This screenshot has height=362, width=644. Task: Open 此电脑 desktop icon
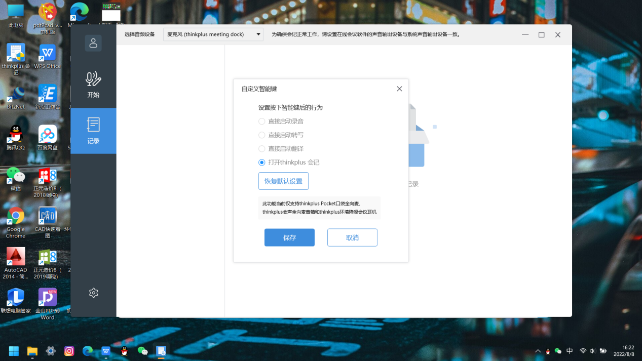[16, 16]
